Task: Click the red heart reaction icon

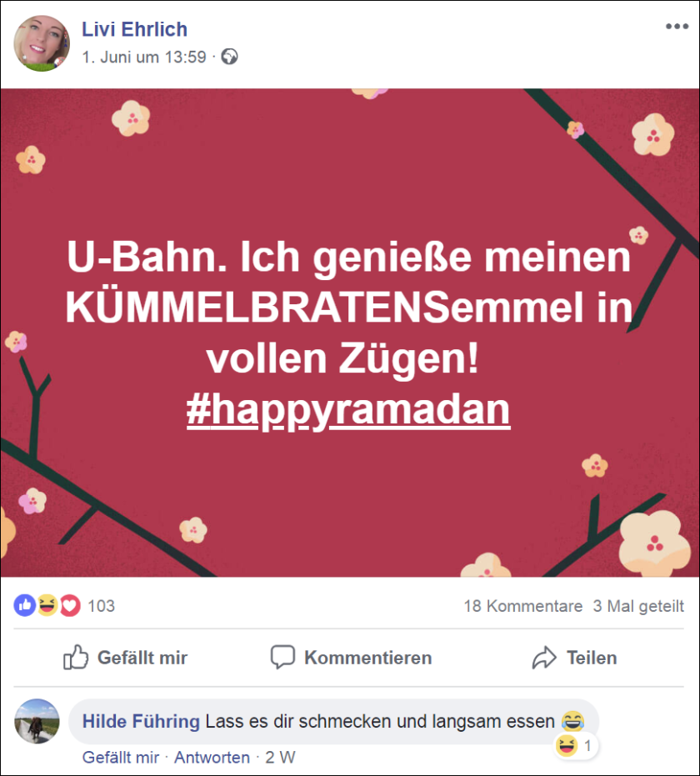Action: pos(70,605)
